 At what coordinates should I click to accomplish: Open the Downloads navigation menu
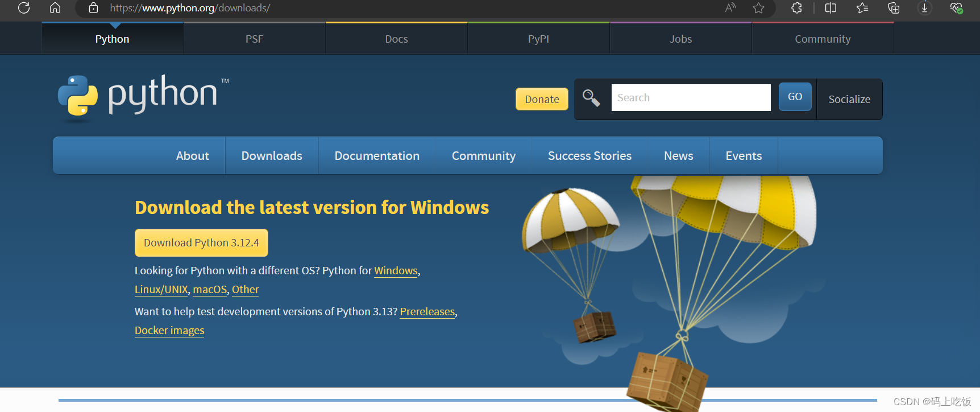pyautogui.click(x=272, y=155)
